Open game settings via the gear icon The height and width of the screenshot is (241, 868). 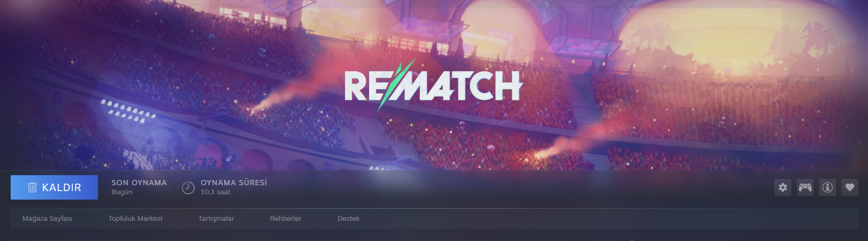coord(783,187)
